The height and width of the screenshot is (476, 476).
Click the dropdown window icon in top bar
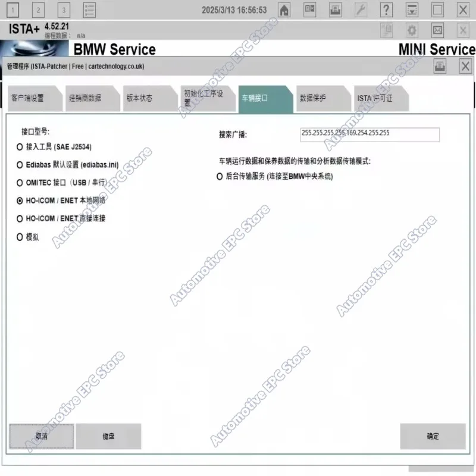pos(412,10)
